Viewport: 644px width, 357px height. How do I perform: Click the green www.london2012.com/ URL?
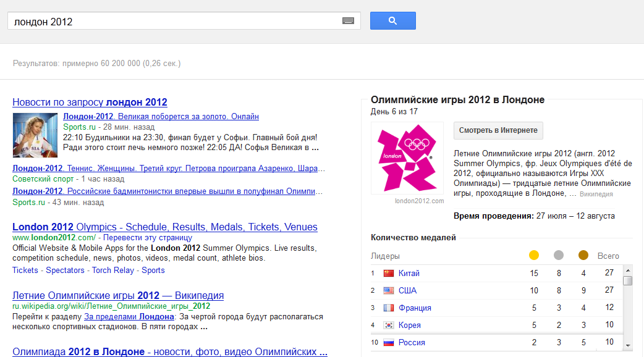[x=54, y=238]
